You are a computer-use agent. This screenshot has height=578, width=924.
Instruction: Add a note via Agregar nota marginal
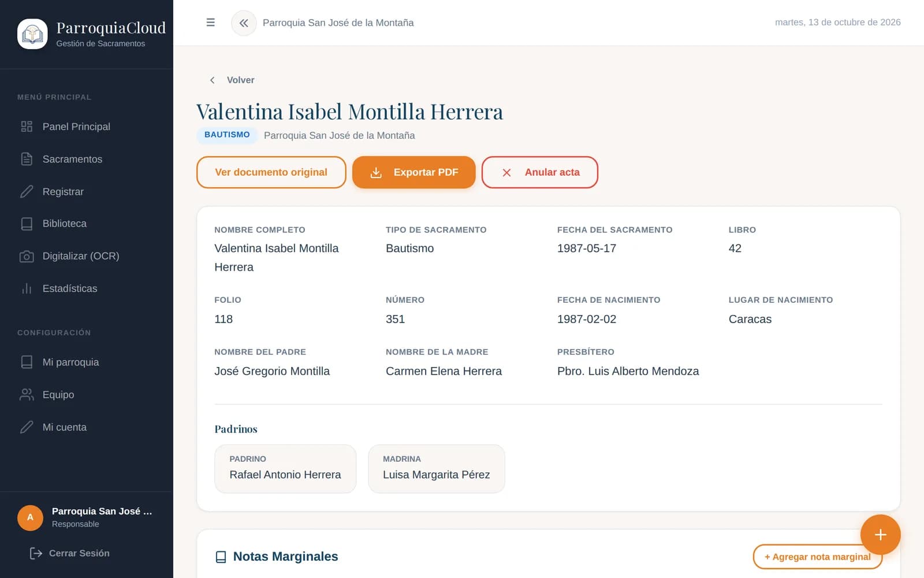[x=817, y=557]
